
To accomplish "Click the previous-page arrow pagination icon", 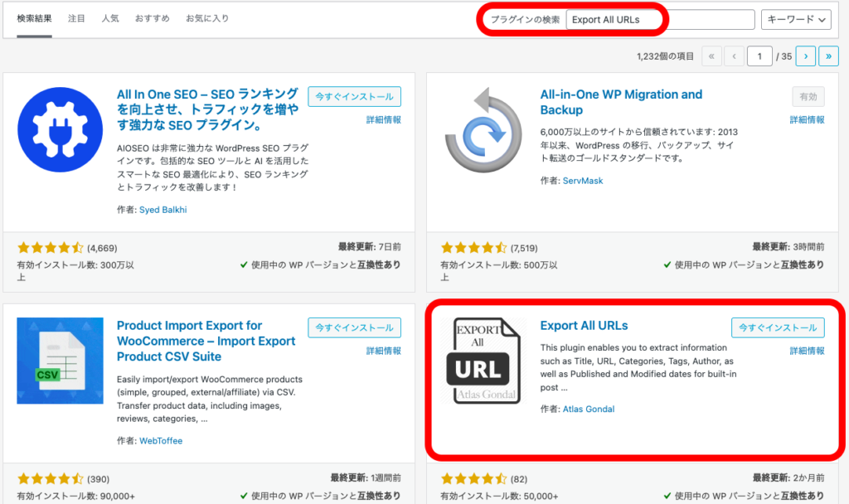I will click(734, 56).
